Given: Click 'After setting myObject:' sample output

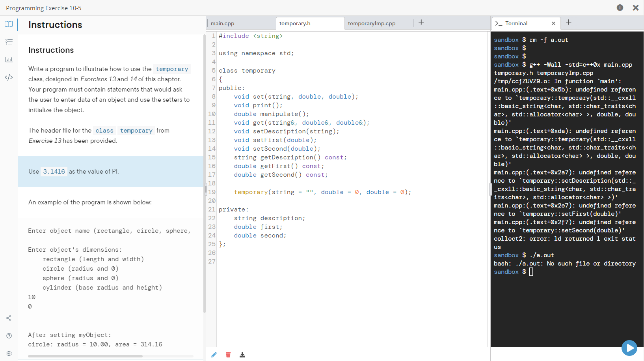Looking at the screenshot, I should tap(69, 335).
